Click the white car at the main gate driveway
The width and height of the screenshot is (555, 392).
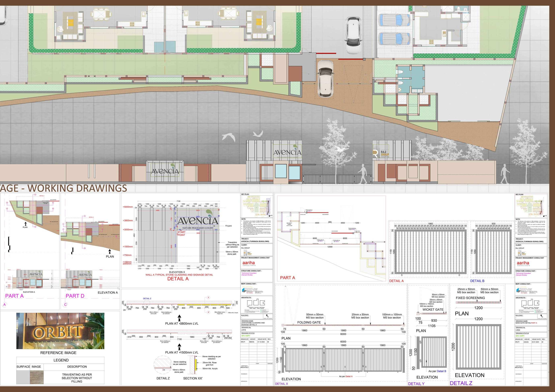coord(325,79)
